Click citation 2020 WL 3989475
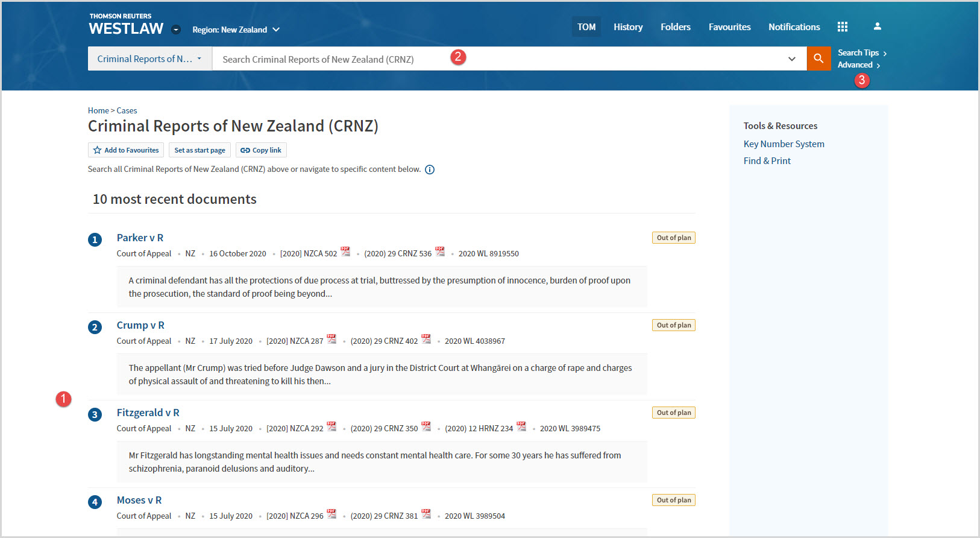Image resolution: width=980 pixels, height=538 pixels. [570, 429]
